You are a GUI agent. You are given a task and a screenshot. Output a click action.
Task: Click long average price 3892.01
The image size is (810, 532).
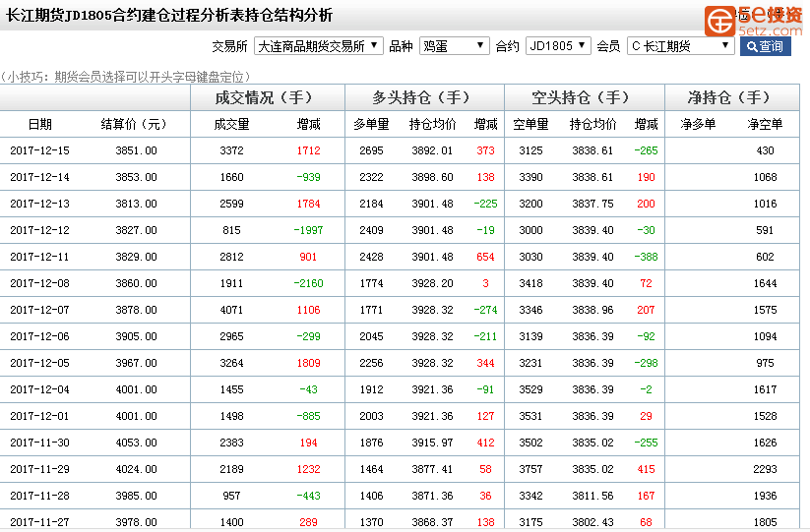432,150
